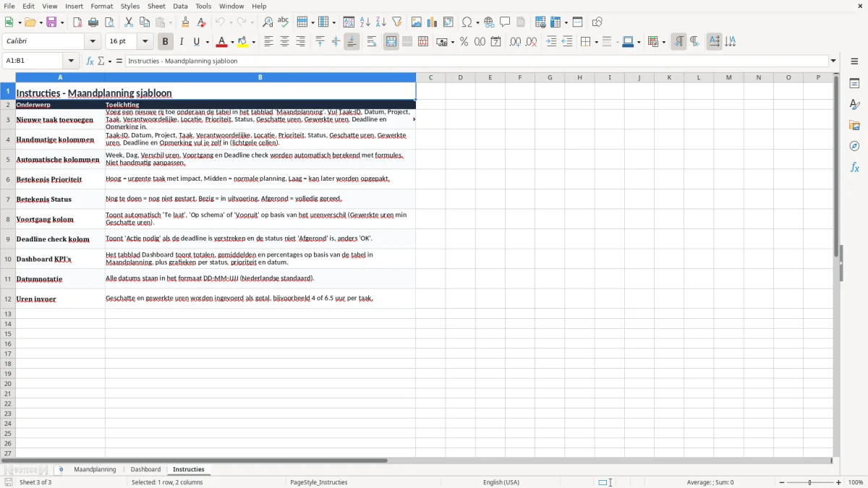Screen dimensions: 868x488
Task: Toggle Align Left button
Action: pos(268,42)
